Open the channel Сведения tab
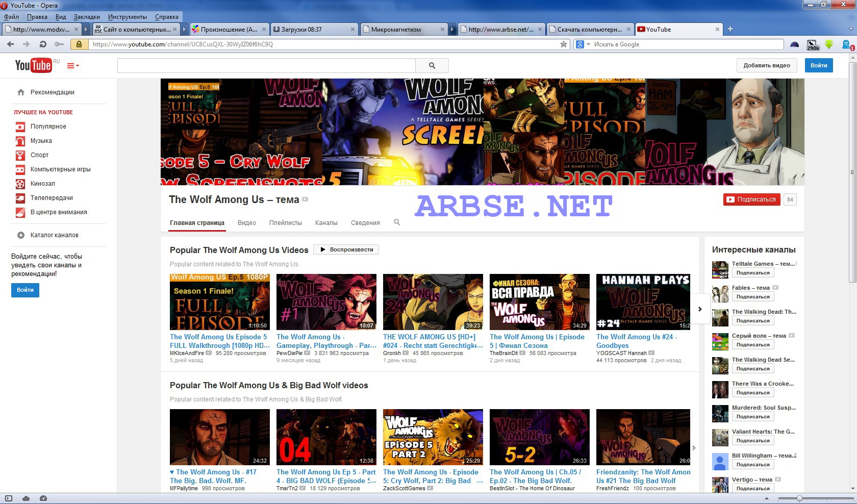The width and height of the screenshot is (857, 504). 365,223
